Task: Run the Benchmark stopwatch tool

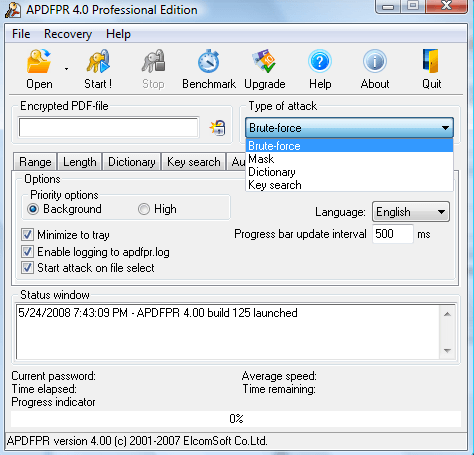Action: point(209,61)
